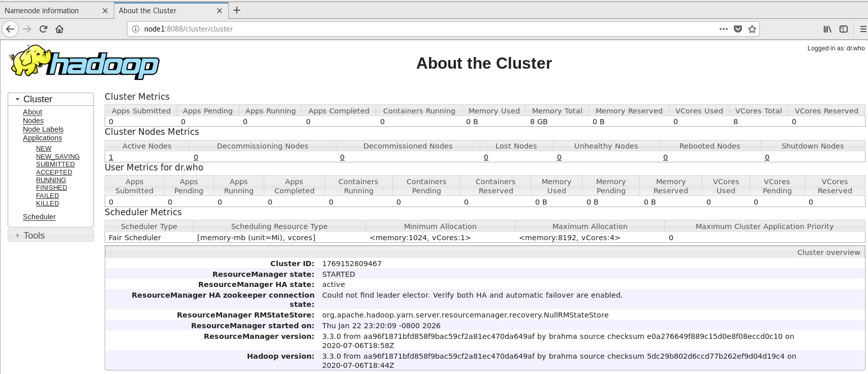Open Lost Nodes count link
Image resolution: width=868 pixels, height=374 pixels.
[x=486, y=157]
